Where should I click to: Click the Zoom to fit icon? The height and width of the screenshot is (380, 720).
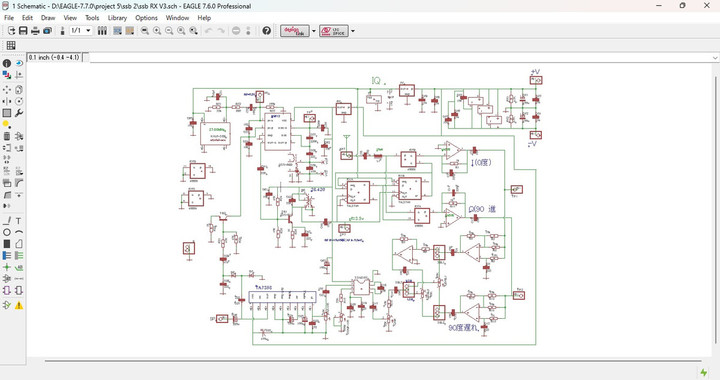tap(145, 31)
